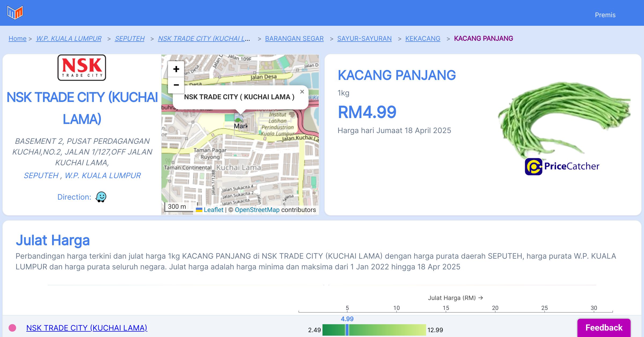Go to Home breadcrumb
This screenshot has height=337, width=644.
point(17,39)
